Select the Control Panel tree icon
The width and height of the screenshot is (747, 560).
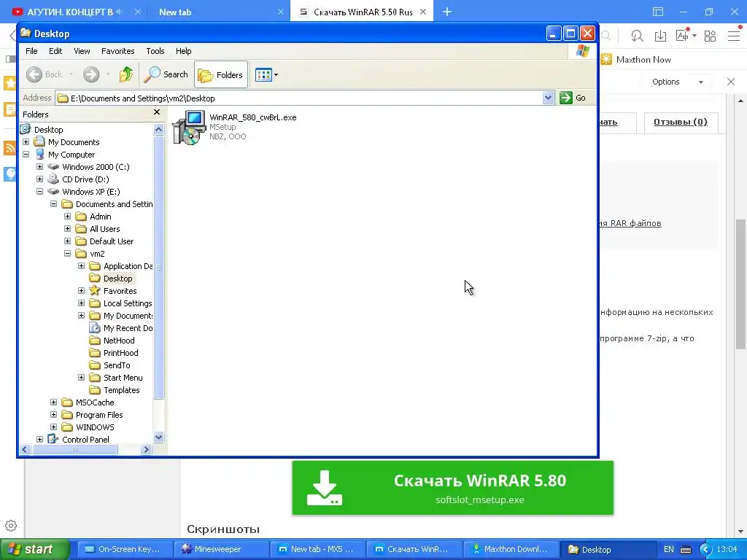coord(53,439)
